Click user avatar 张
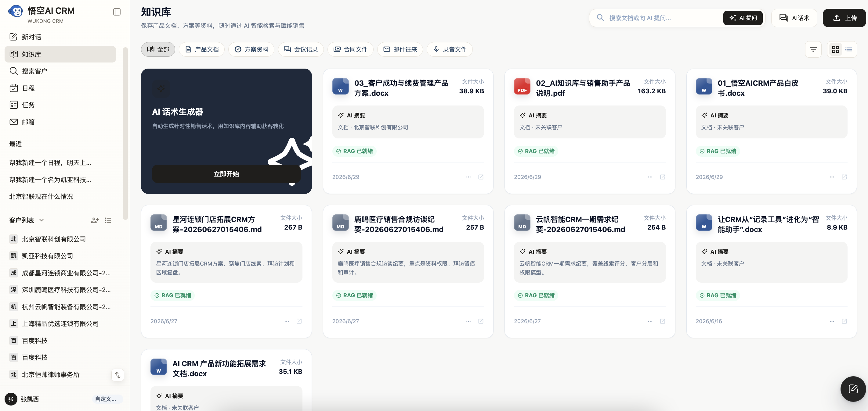The image size is (868, 411). click(x=11, y=399)
